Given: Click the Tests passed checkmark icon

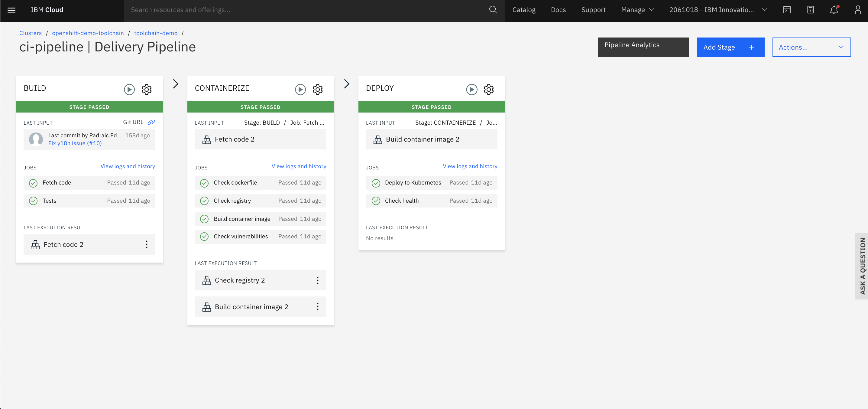Looking at the screenshot, I should point(33,201).
